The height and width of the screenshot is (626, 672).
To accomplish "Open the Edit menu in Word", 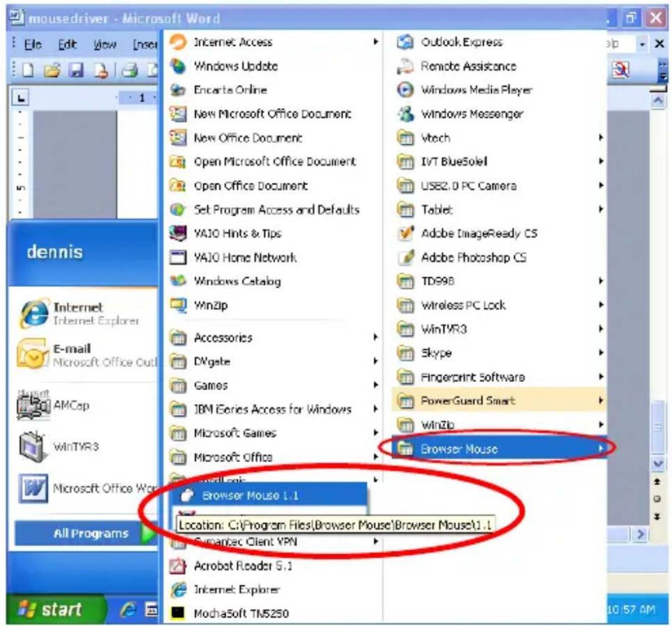I will tap(67, 45).
